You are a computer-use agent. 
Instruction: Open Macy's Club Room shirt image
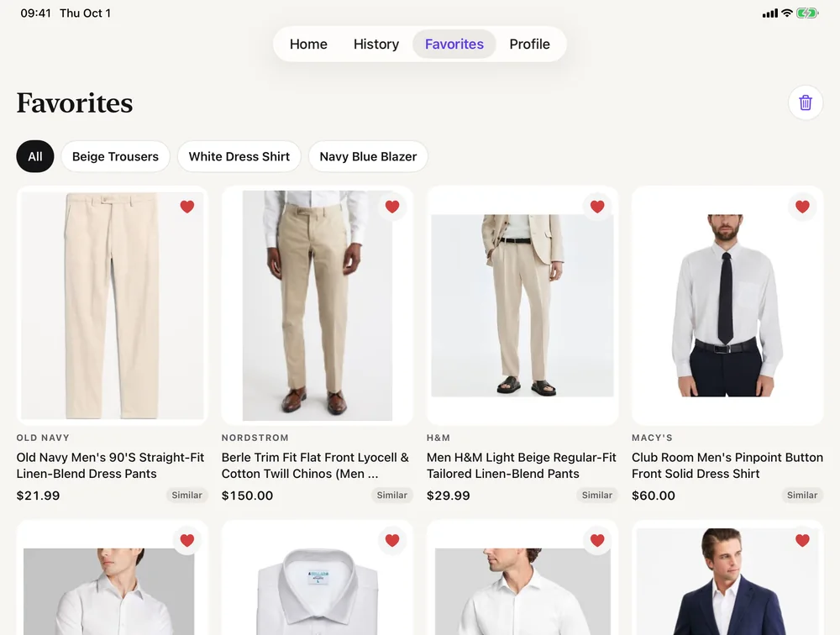pyautogui.click(x=727, y=306)
